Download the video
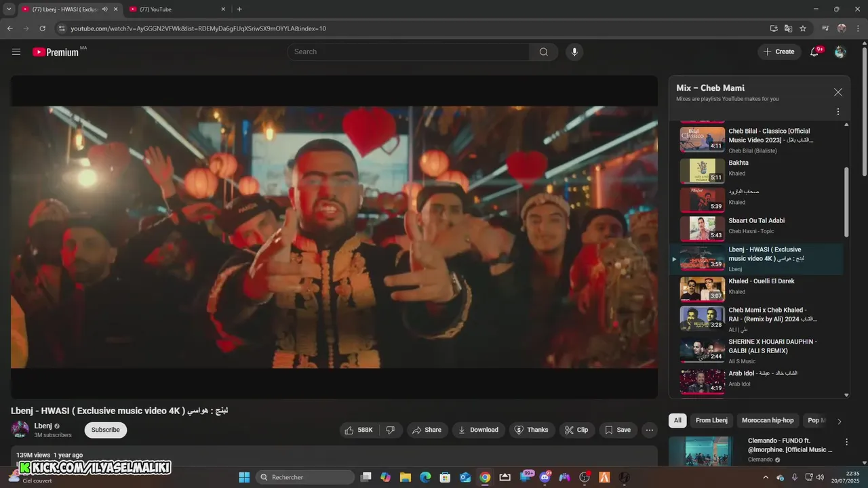The image size is (868, 488). [x=478, y=430]
